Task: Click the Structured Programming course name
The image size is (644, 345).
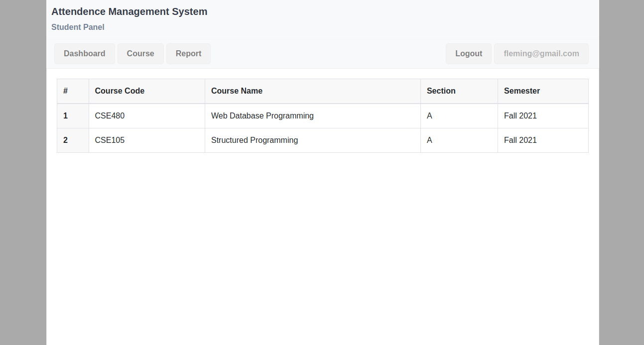Action: [x=254, y=140]
